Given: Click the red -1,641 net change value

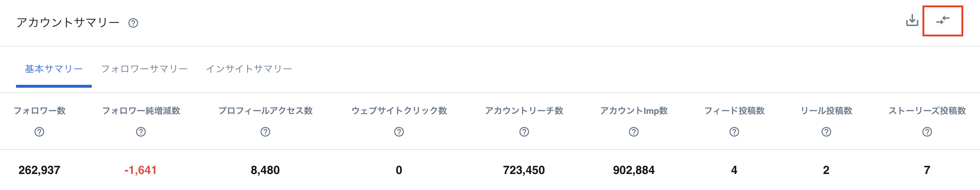Looking at the screenshot, I should click(141, 170).
